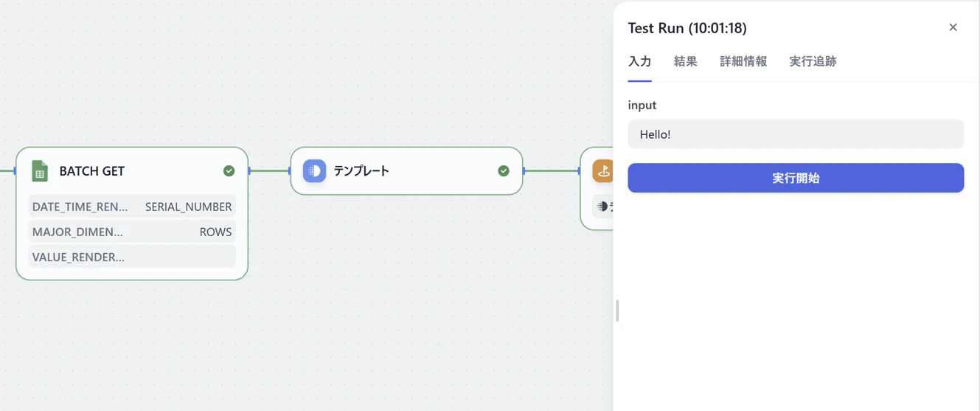Image resolution: width=980 pixels, height=411 pixels.
Task: Open the 結果 tab
Action: [x=685, y=61]
